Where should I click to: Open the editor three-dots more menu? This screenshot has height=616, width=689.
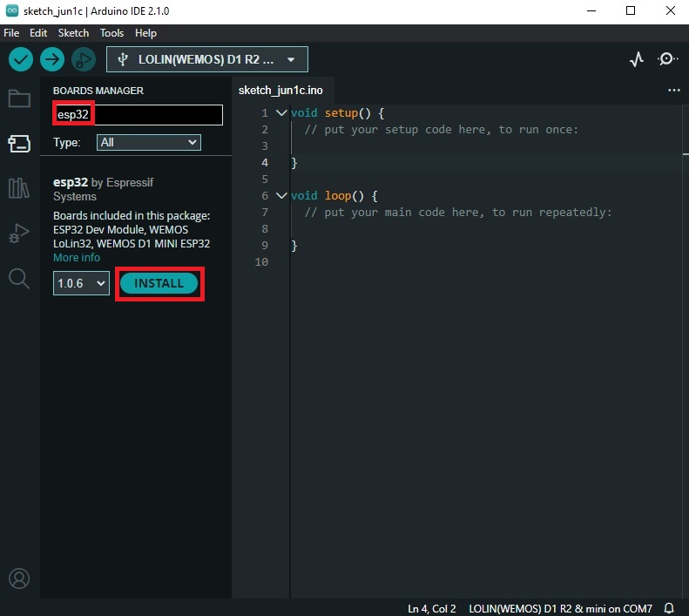[673, 90]
